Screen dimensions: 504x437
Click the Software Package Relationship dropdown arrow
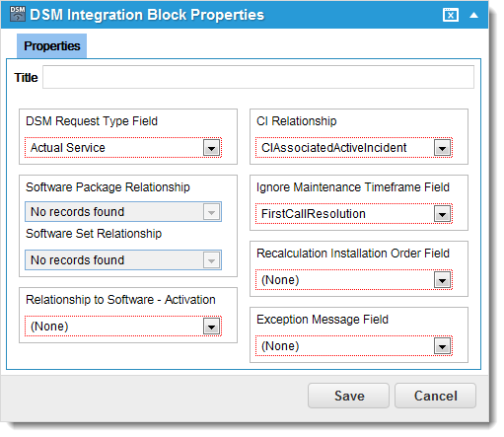[211, 212]
